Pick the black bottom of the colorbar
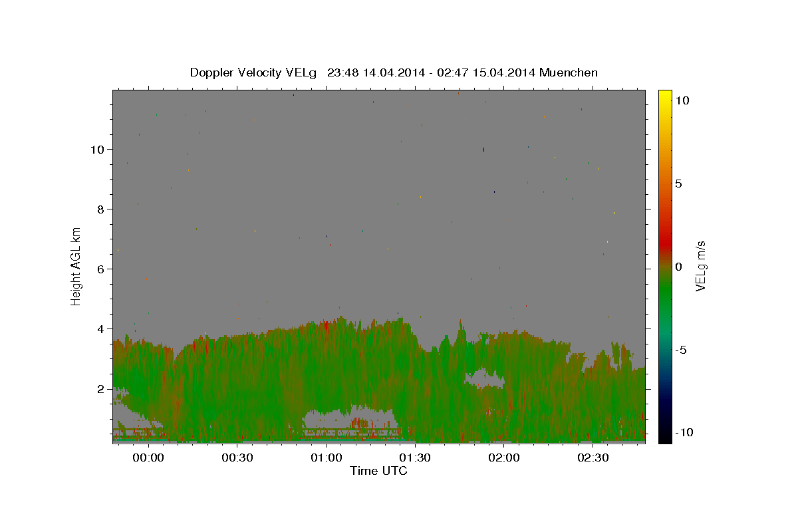The height and width of the screenshot is (532, 798). [664, 439]
